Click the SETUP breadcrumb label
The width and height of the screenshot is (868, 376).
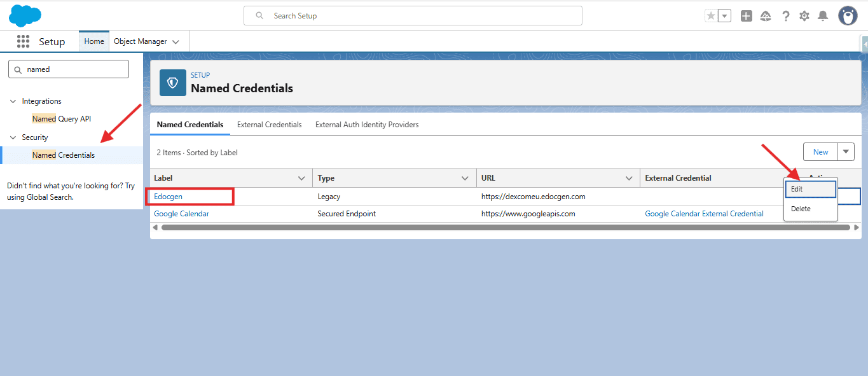[x=200, y=75]
